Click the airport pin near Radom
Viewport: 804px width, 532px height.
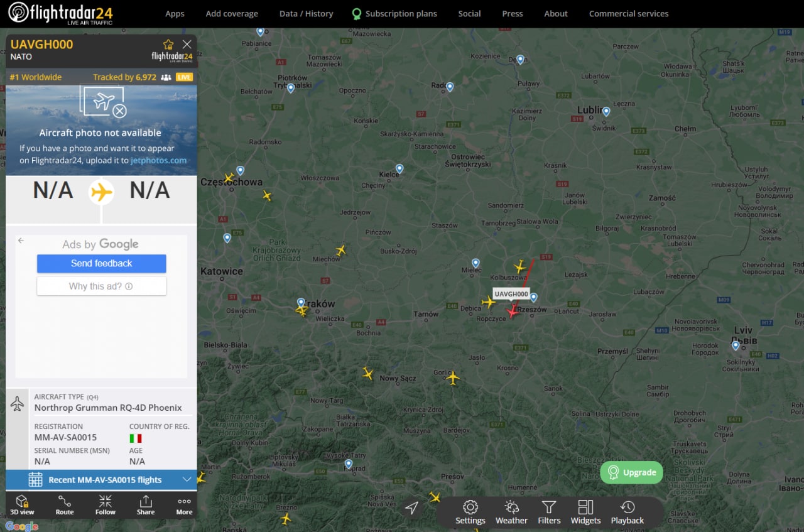pos(450,87)
